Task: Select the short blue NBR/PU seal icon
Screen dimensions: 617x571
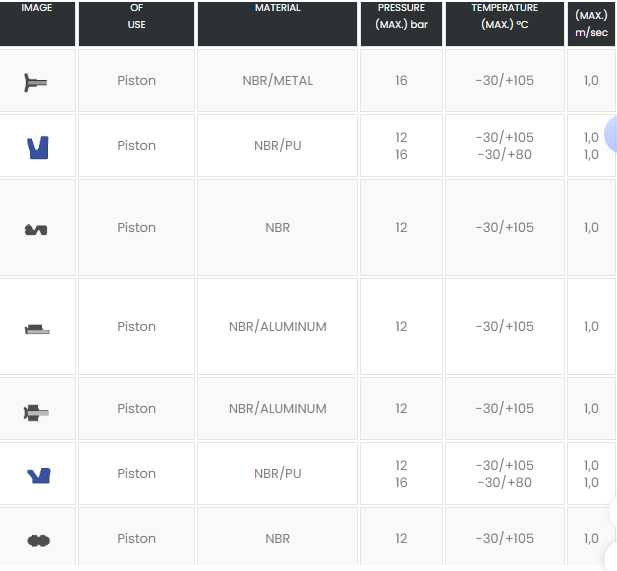Action: 39,476
